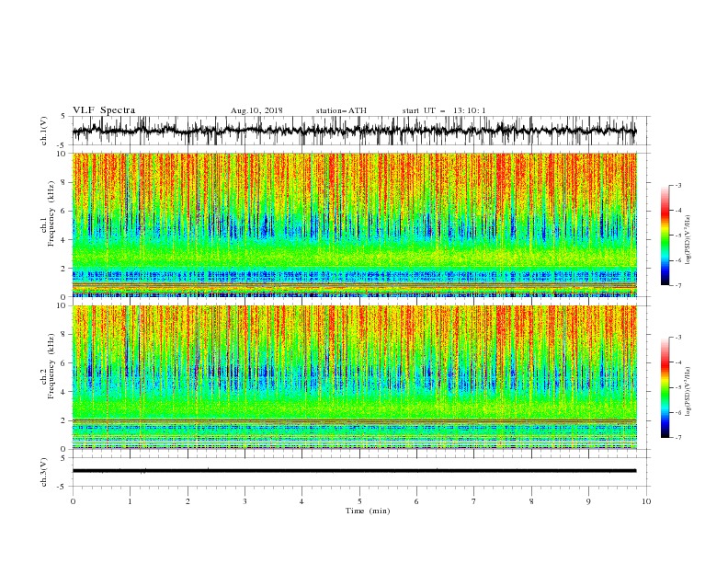Click the "ch.3(V)" axis label
Image resolution: width=728 pixels, height=563 pixels.
pyautogui.click(x=44, y=472)
